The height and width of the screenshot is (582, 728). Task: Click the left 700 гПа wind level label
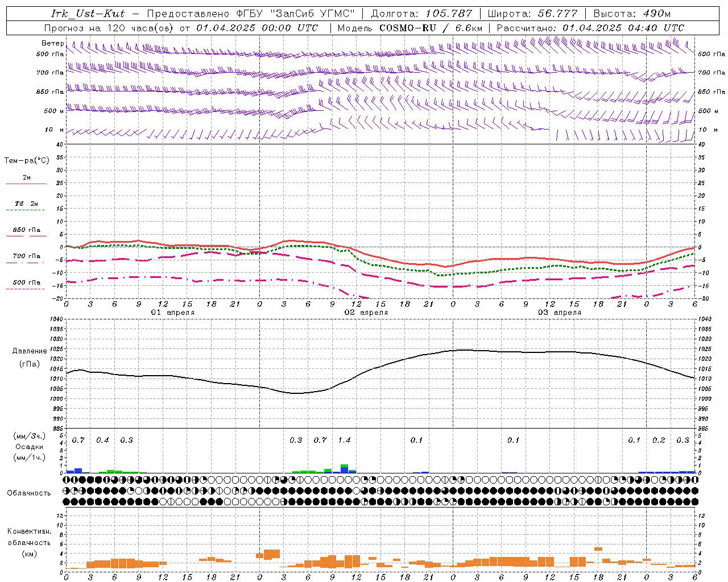coord(50,73)
